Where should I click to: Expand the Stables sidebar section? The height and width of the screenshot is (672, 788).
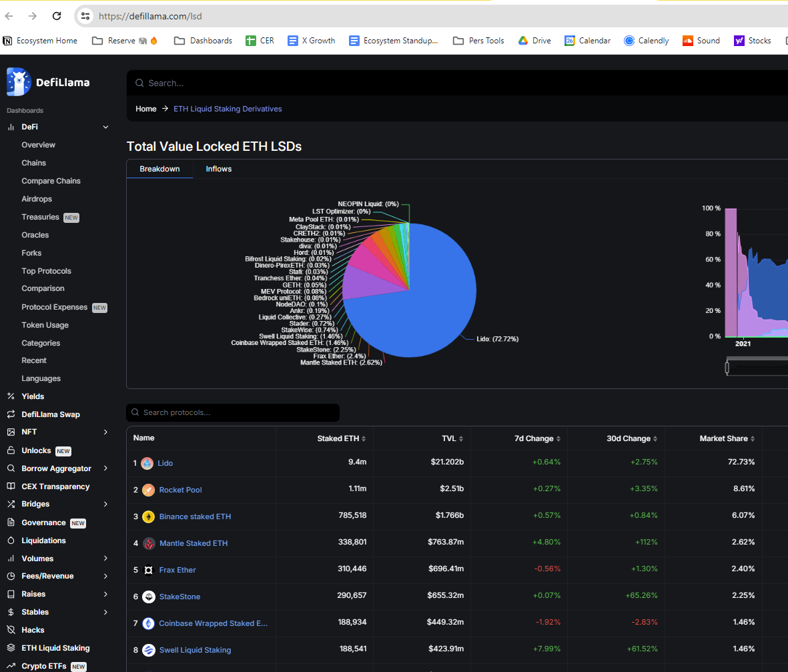105,612
